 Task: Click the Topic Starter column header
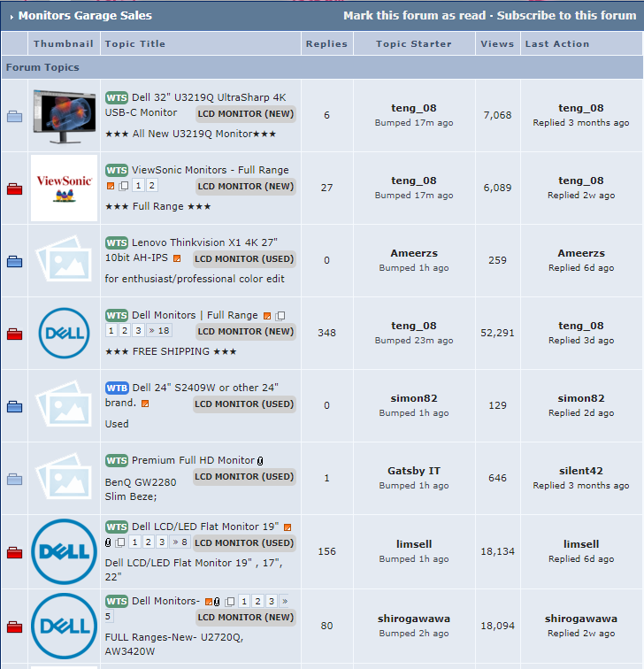pyautogui.click(x=414, y=44)
